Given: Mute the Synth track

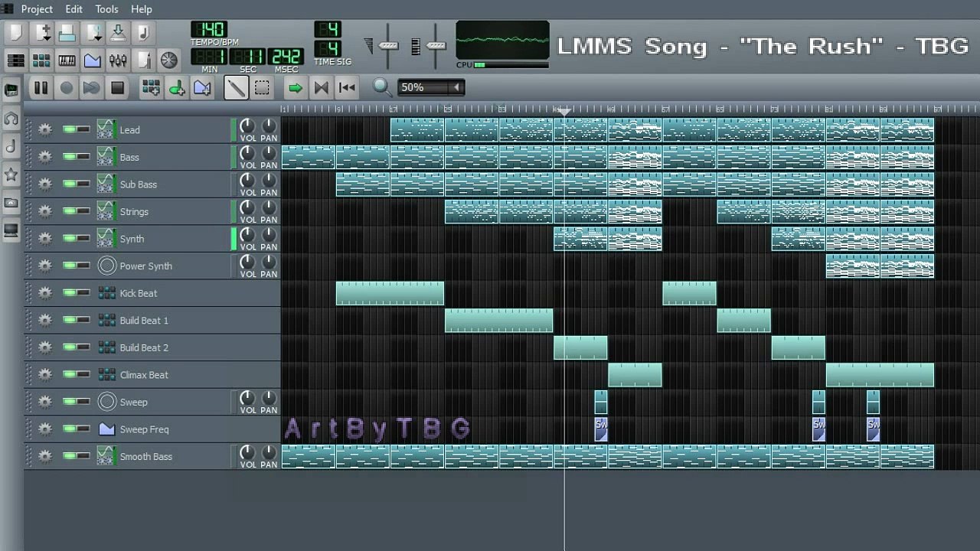Looking at the screenshot, I should click(70, 239).
